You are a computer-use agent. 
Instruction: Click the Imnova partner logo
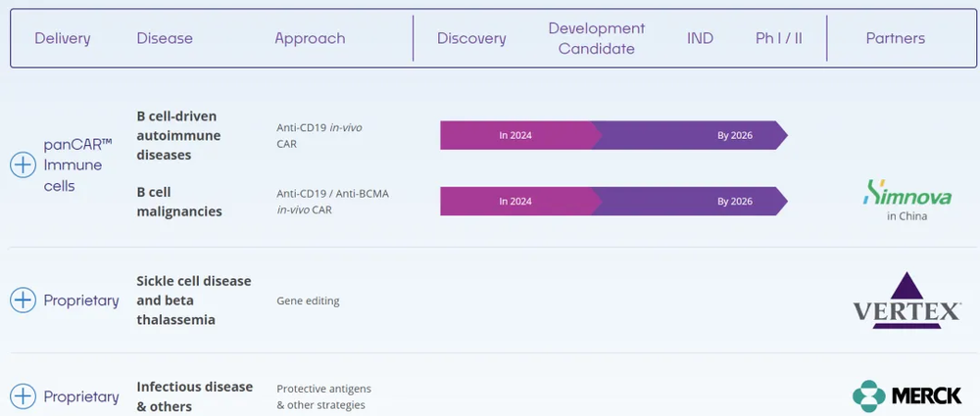[x=906, y=201]
